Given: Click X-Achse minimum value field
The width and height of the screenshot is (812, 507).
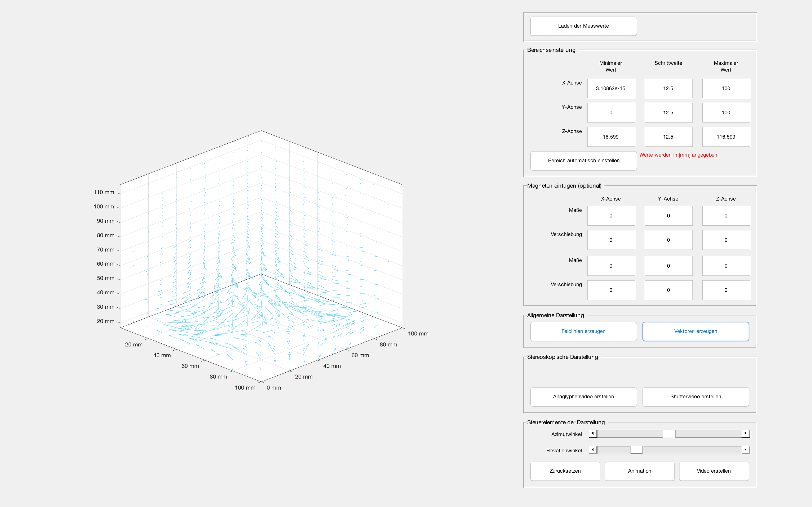Looking at the screenshot, I should click(x=611, y=88).
